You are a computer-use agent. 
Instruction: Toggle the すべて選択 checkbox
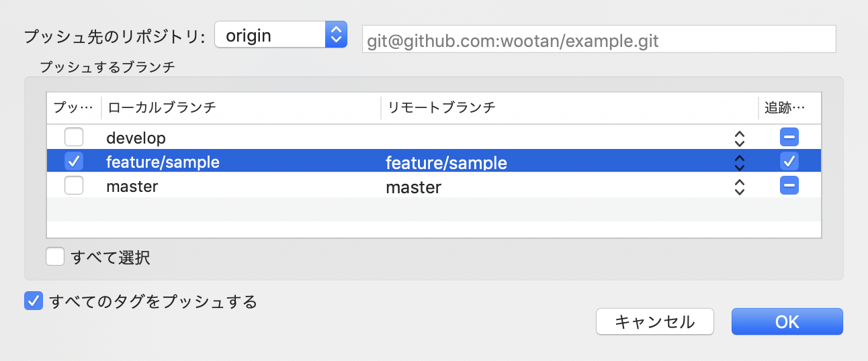55,257
